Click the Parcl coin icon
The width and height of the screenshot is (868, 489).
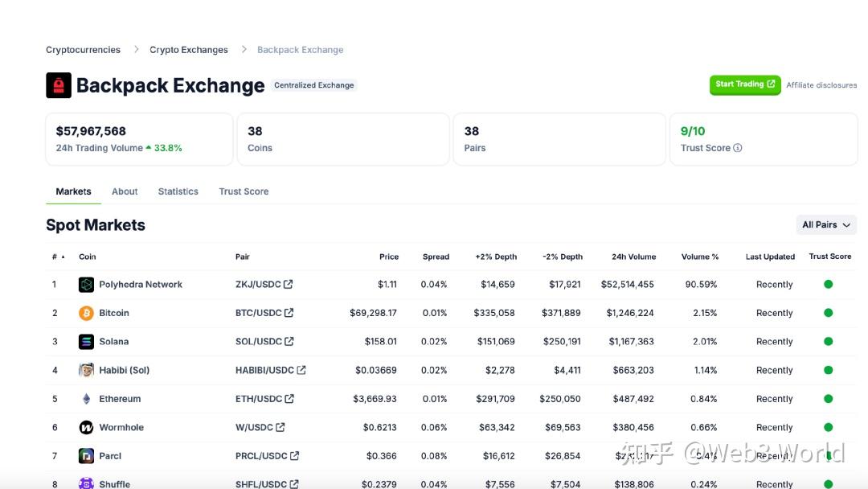click(x=86, y=456)
